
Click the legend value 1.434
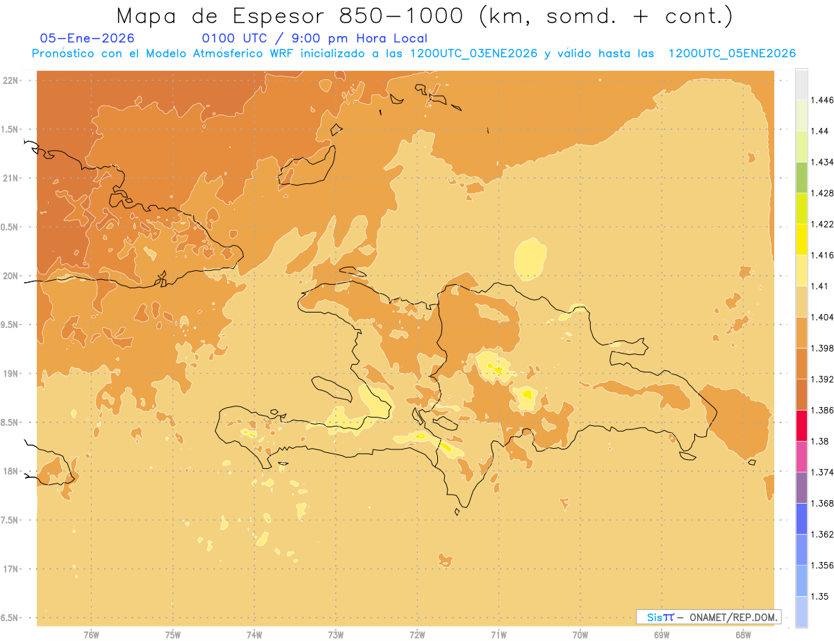821,162
